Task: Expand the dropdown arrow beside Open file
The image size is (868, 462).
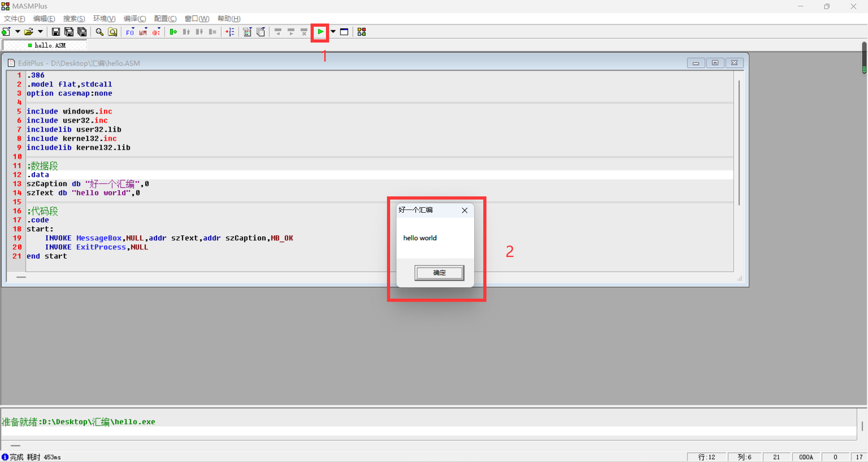Action: point(40,32)
